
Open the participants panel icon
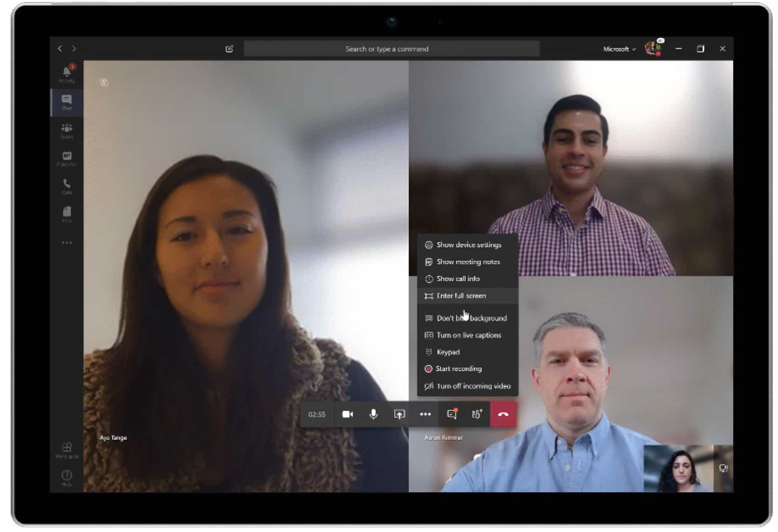pyautogui.click(x=477, y=414)
